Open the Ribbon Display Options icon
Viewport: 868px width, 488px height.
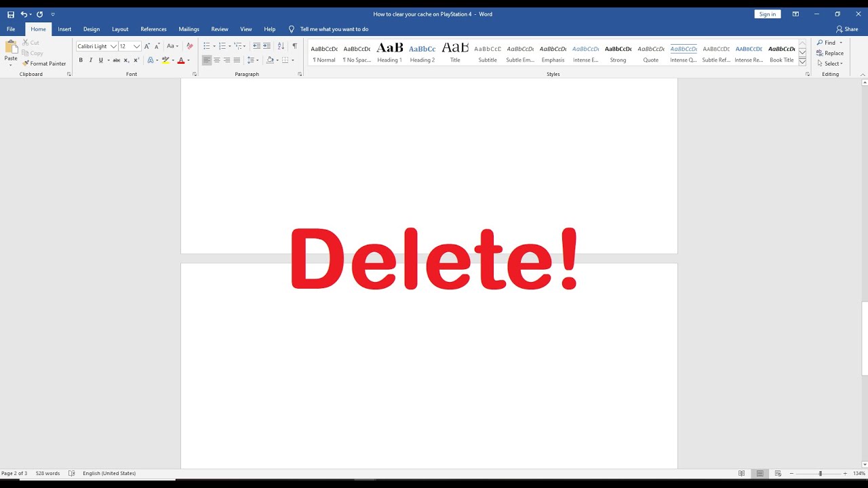(x=795, y=14)
